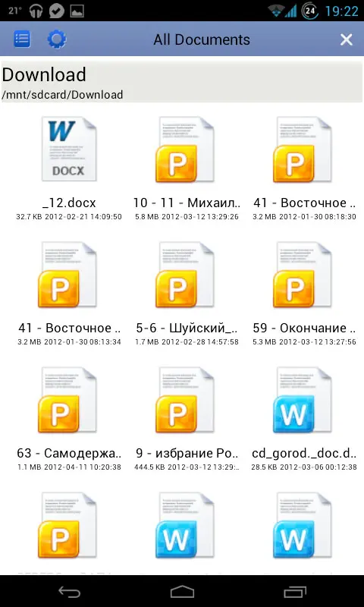Open the bottom-left partially visible presentation file
This screenshot has width=364, height=607.
67,525
